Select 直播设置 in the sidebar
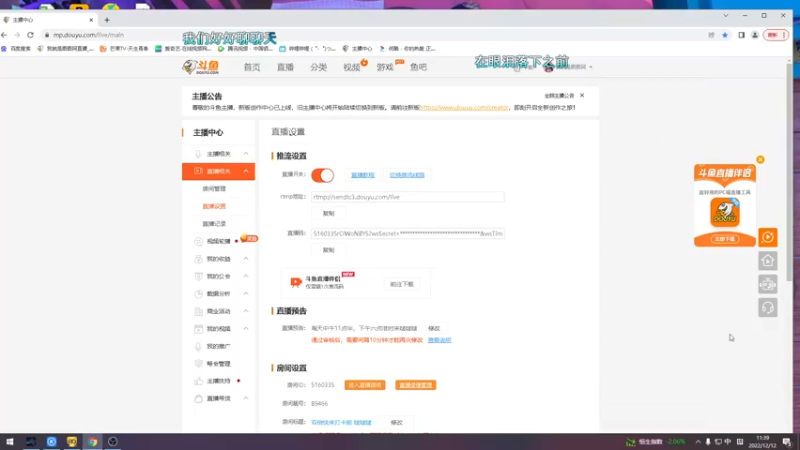The height and width of the screenshot is (450, 800). point(214,206)
